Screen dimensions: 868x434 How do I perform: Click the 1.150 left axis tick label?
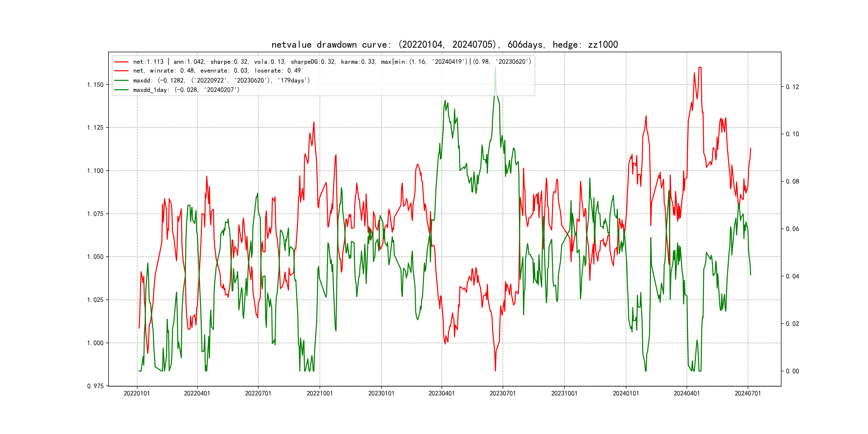(95, 85)
